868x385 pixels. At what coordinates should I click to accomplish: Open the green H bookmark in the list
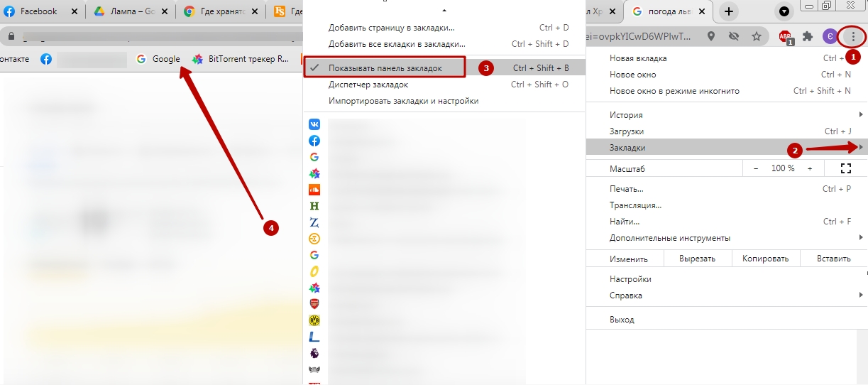point(314,206)
